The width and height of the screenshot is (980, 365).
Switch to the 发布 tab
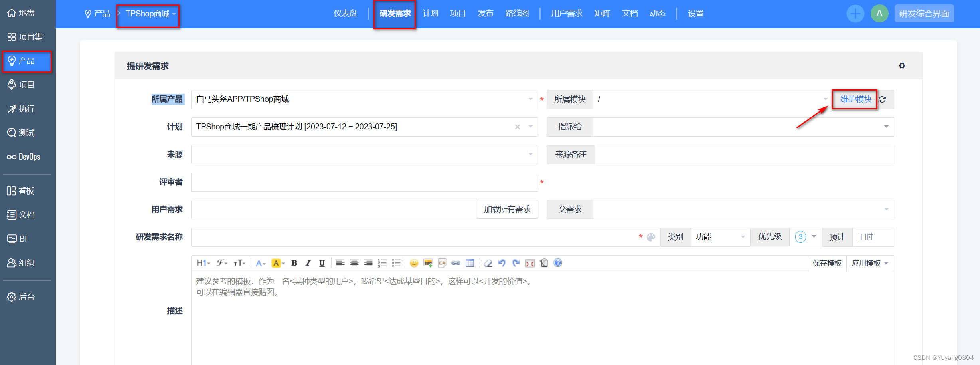(x=485, y=14)
